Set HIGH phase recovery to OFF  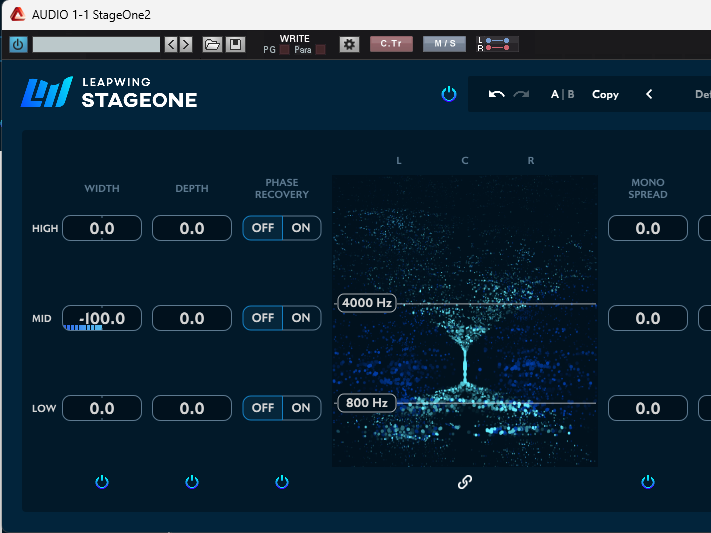pyautogui.click(x=263, y=228)
